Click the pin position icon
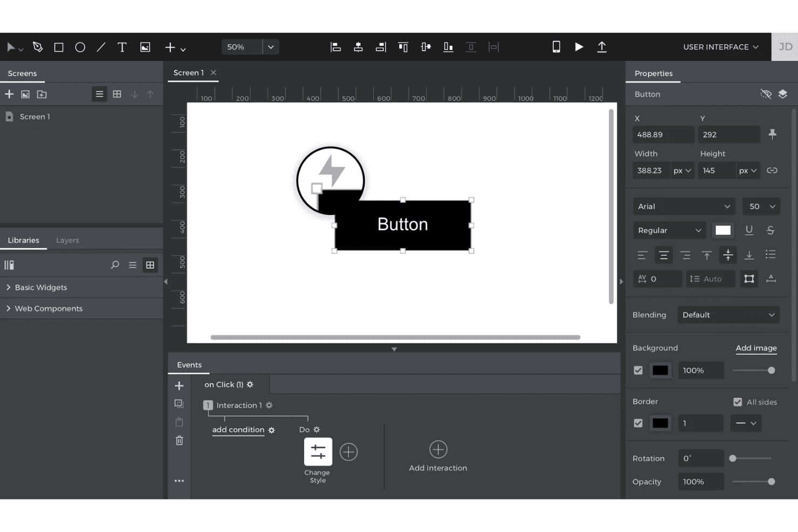Screen dimensions: 798x532 (x=772, y=134)
